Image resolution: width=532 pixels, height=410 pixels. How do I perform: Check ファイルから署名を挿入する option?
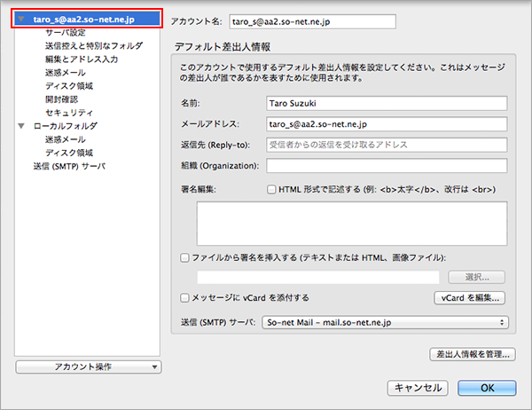pos(184,257)
